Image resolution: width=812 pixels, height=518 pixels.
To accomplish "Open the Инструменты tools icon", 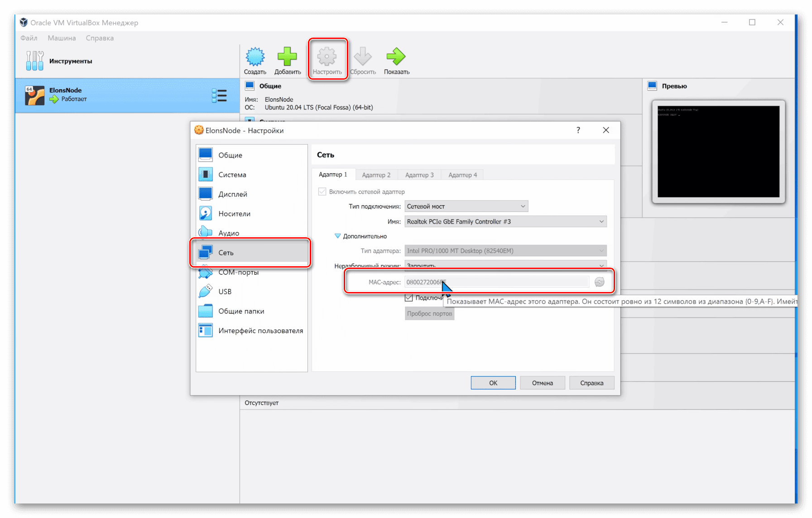I will click(35, 61).
